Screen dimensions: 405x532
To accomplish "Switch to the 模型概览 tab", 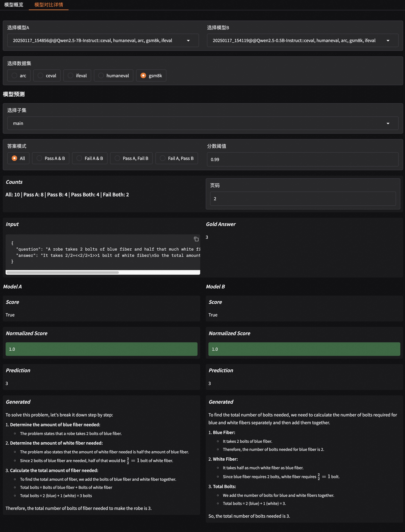I will 14,5.
